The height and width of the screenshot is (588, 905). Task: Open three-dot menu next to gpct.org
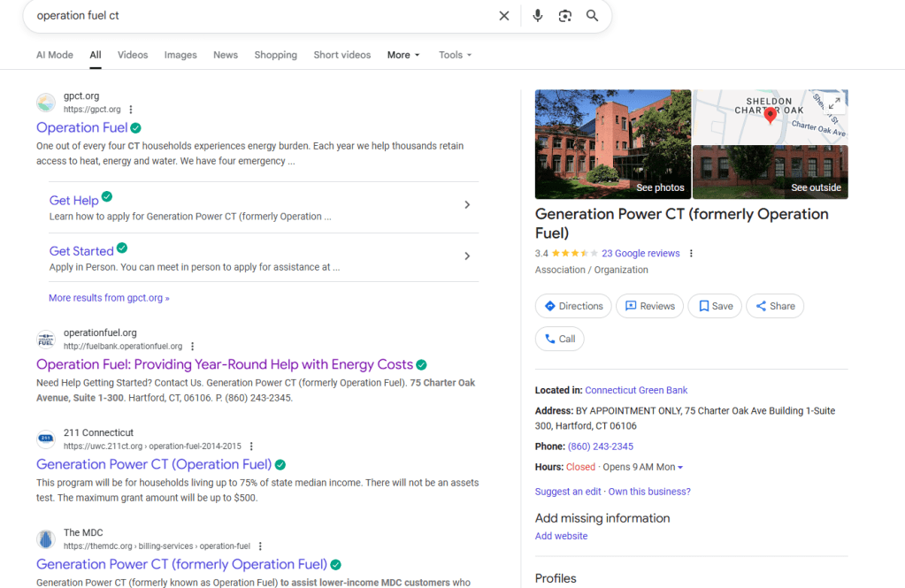point(131,110)
